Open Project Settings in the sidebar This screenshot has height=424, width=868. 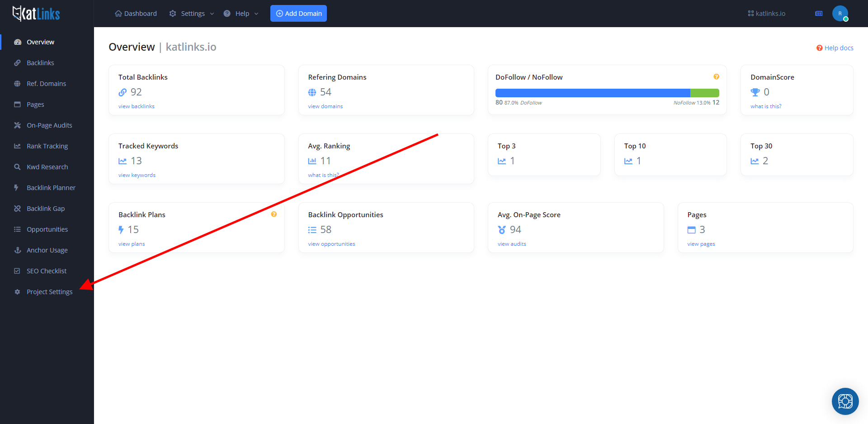pyautogui.click(x=49, y=292)
